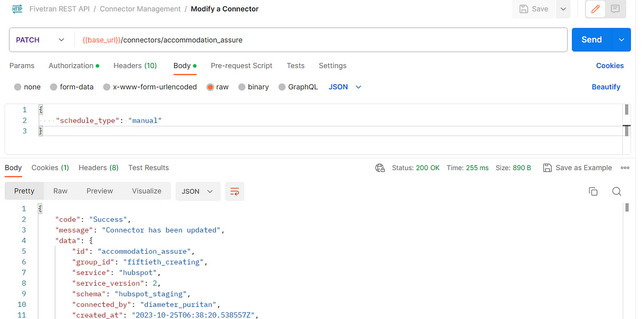The height and width of the screenshot is (319, 644).
Task: Click the Modify a Connector title
Action: 224,9
